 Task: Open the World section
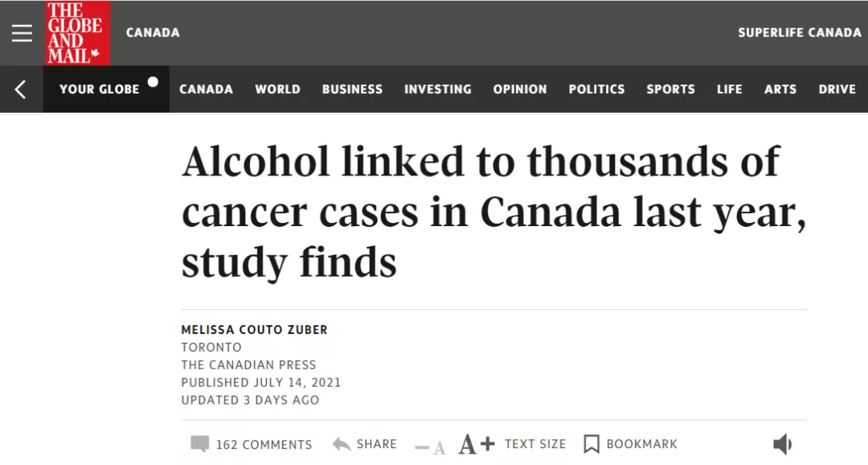(277, 89)
